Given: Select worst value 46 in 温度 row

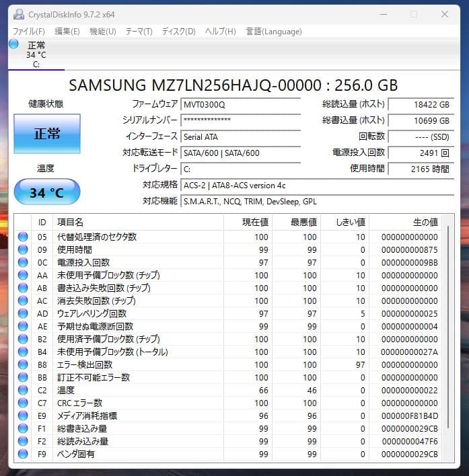Looking at the screenshot, I should coord(312,390).
